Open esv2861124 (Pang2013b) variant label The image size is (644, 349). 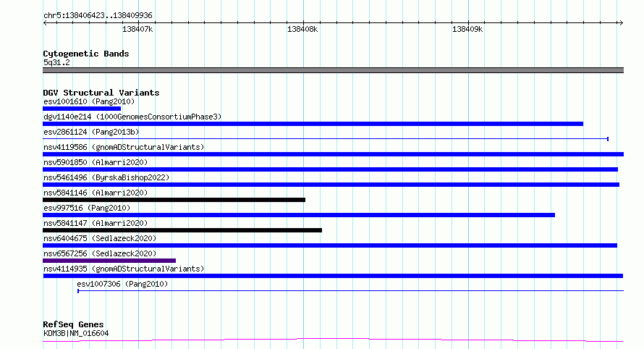[x=91, y=132]
